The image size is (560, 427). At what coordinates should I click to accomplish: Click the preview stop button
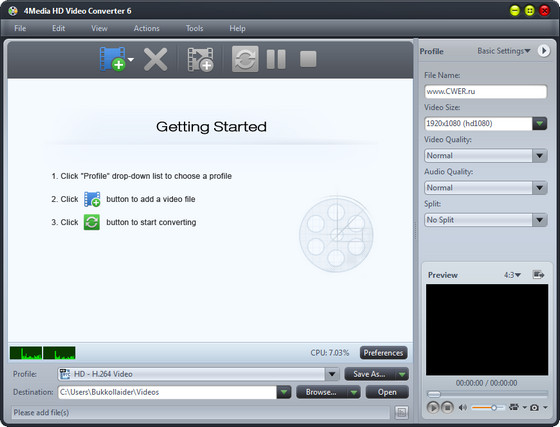[447, 407]
